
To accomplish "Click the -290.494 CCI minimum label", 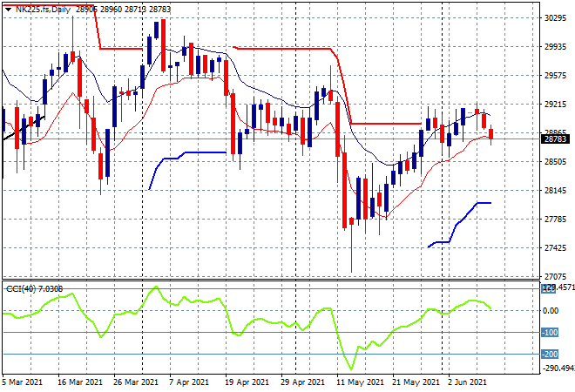I will (x=558, y=368).
